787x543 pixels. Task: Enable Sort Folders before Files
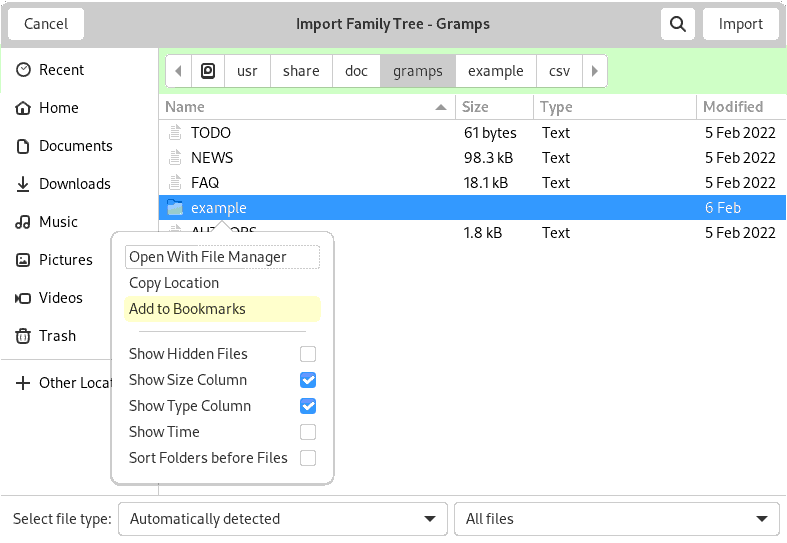[308, 458]
